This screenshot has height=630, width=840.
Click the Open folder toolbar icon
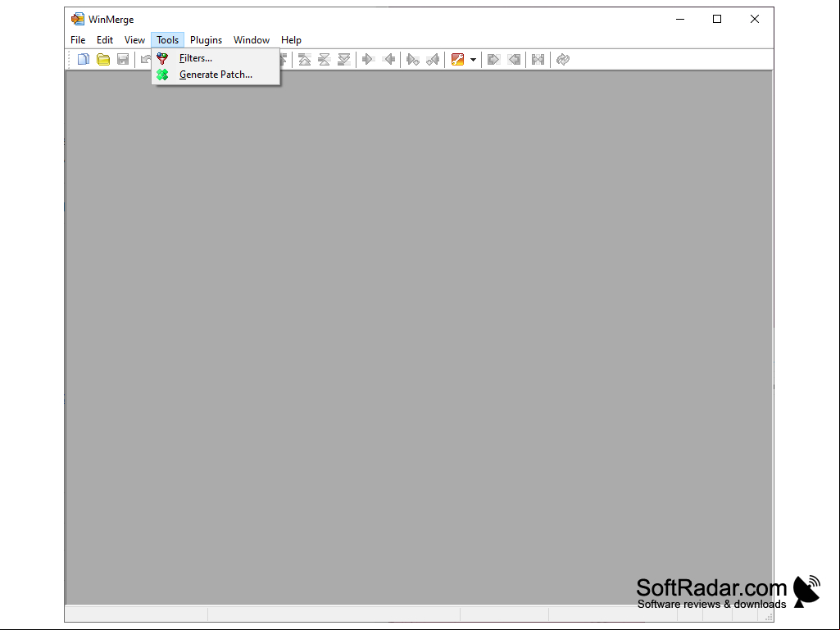(103, 60)
